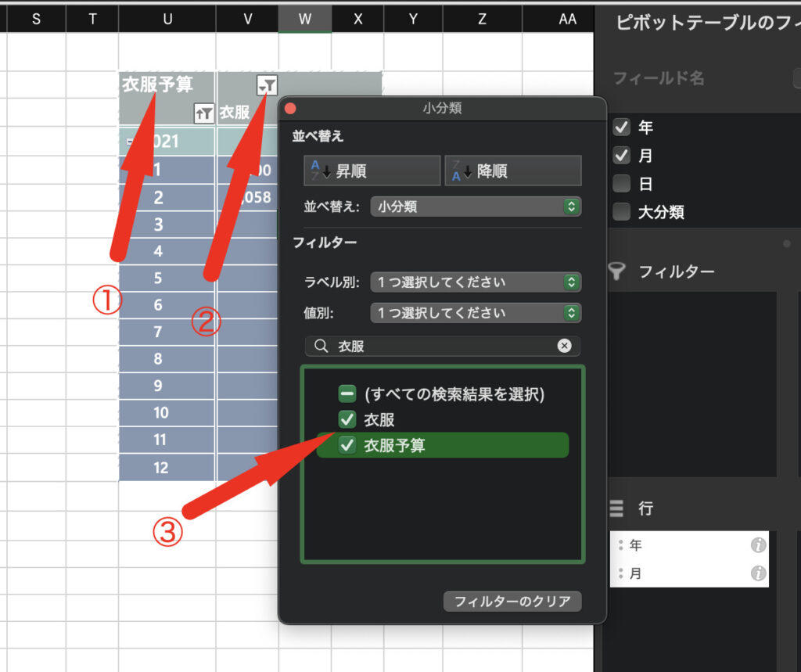Uncheck the 衣服予算 checkbox in filter list

[347, 446]
